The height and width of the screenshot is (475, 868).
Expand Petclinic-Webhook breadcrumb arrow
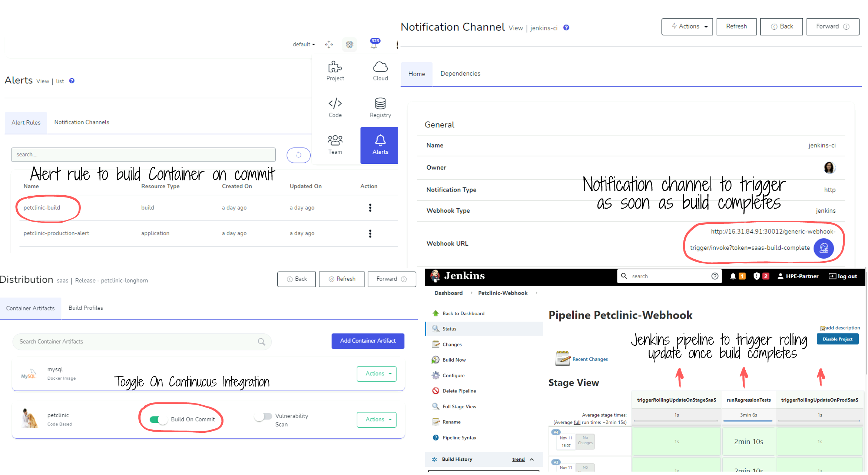tap(536, 293)
